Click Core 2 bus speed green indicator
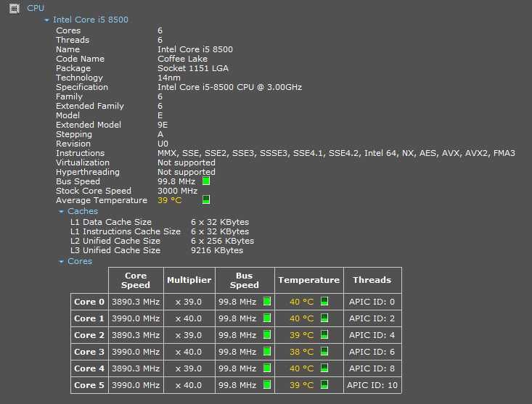The width and height of the screenshot is (532, 404). pyautogui.click(x=267, y=335)
